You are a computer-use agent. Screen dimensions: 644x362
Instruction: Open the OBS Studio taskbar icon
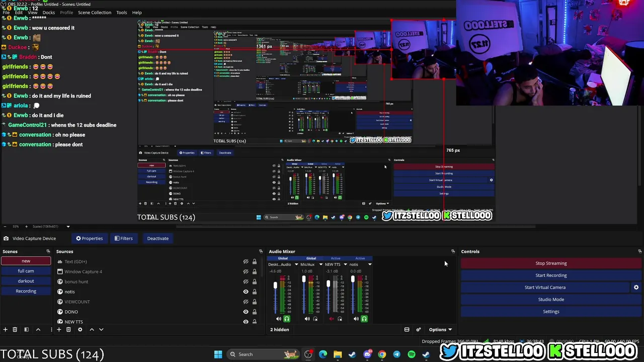[308, 354]
